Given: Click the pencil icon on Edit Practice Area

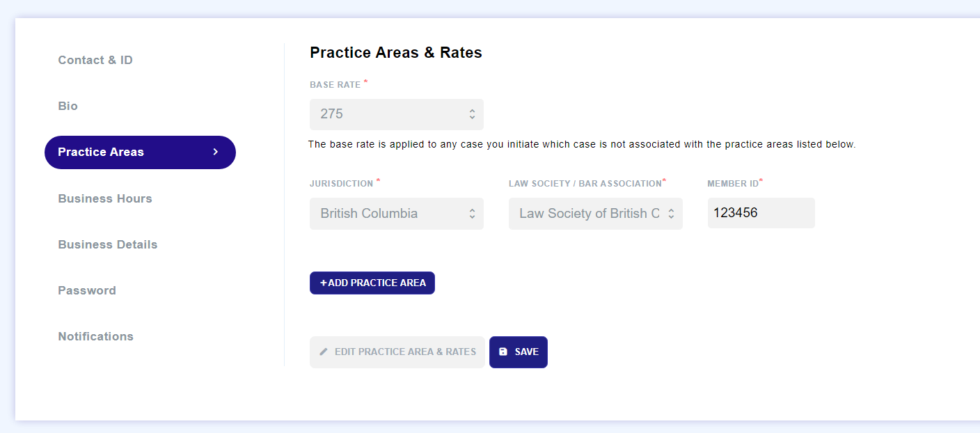Looking at the screenshot, I should (x=323, y=352).
